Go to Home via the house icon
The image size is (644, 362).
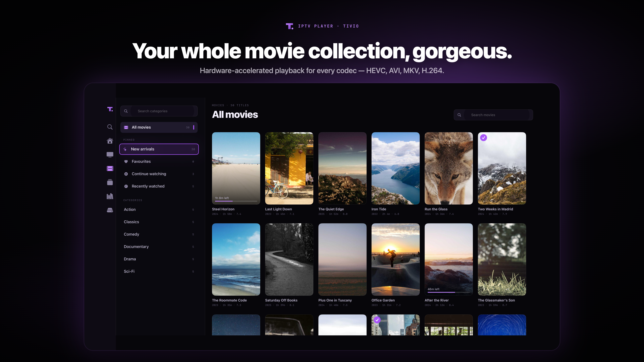(x=110, y=141)
